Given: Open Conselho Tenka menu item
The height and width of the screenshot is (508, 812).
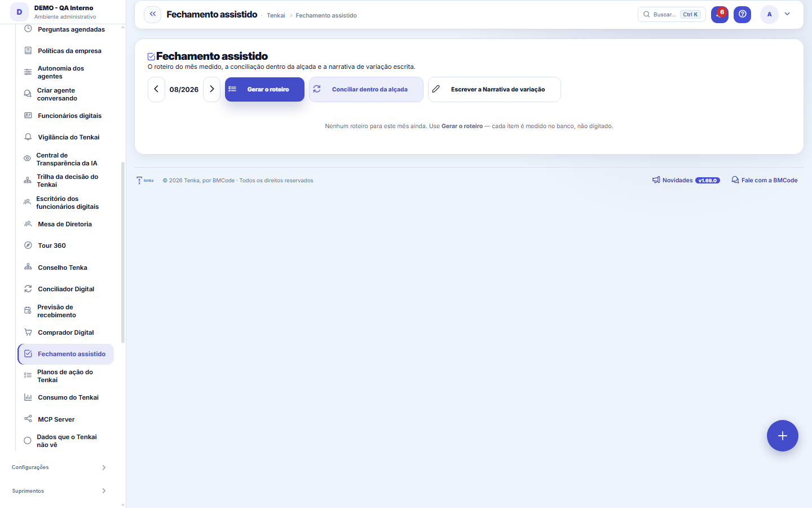Looking at the screenshot, I should [65, 268].
